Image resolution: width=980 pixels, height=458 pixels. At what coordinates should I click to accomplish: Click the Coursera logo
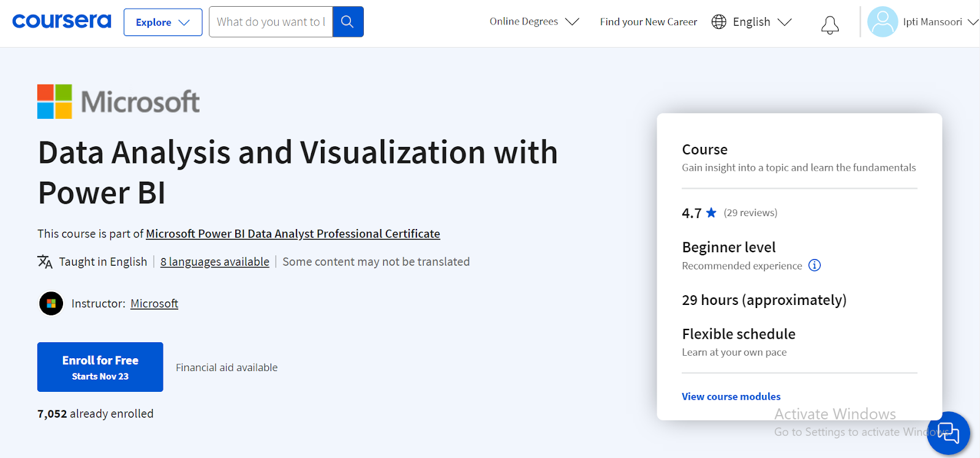pyautogui.click(x=62, y=21)
